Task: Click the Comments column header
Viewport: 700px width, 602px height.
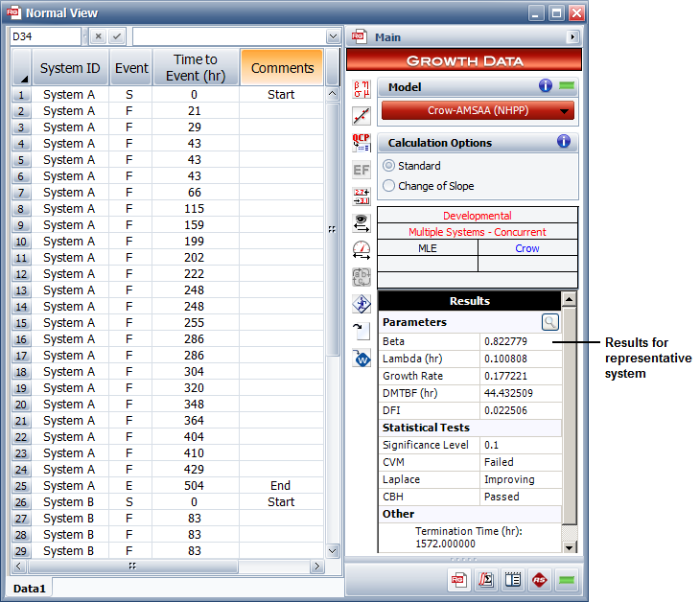Action: pyautogui.click(x=282, y=68)
